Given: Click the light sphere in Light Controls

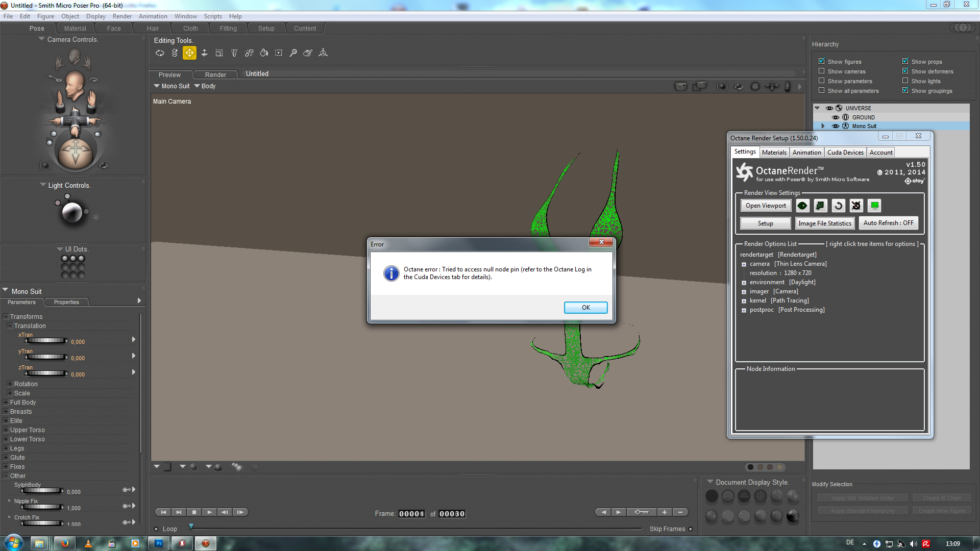Looking at the screenshot, I should coord(72,213).
